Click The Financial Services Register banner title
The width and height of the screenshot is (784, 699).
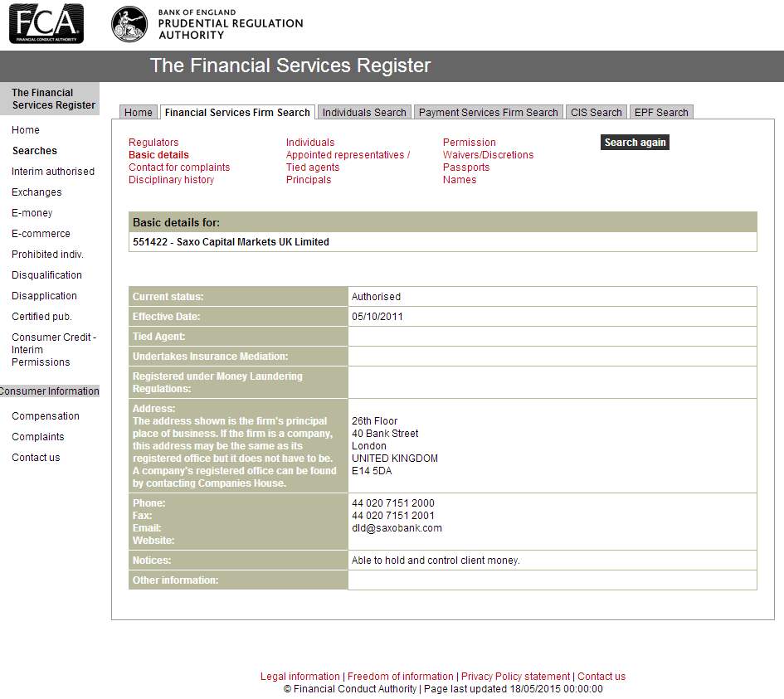(290, 66)
